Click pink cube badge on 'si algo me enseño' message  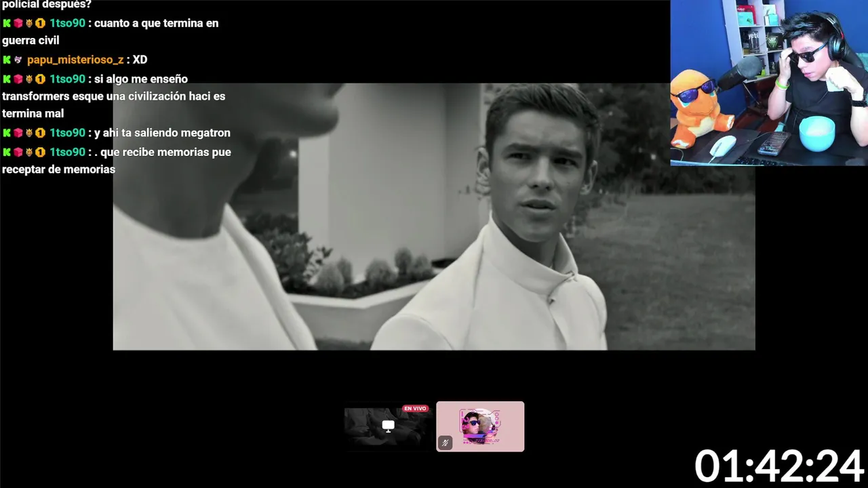coord(18,79)
